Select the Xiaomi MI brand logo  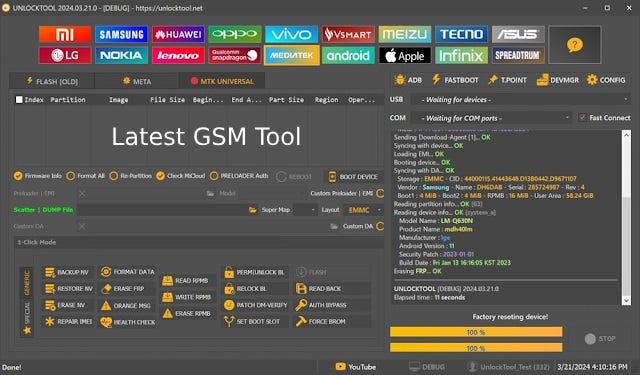[65, 34]
